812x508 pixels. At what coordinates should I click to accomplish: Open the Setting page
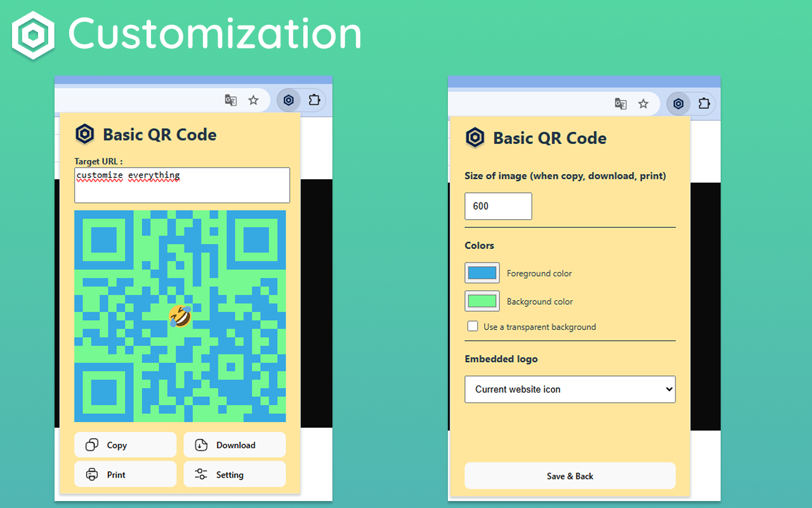point(235,474)
